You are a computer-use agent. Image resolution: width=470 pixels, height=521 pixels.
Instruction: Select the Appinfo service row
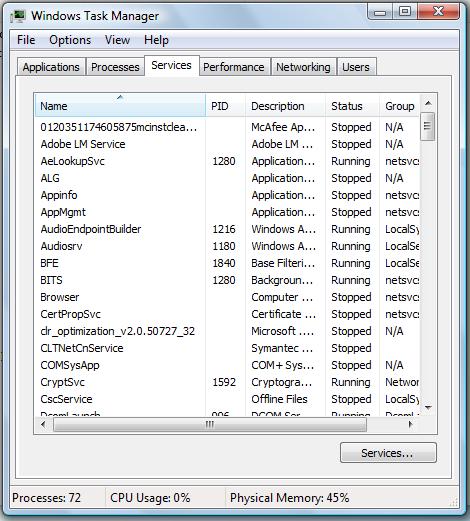227,195
